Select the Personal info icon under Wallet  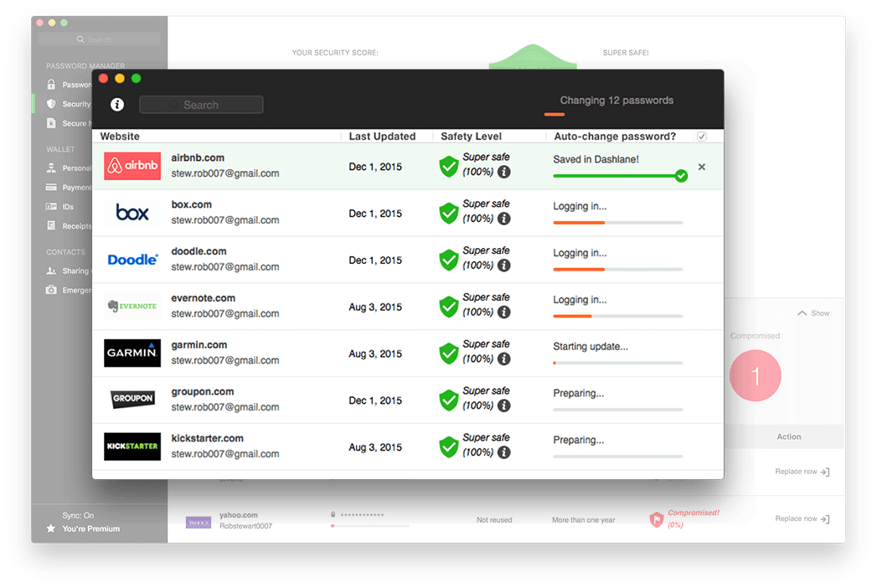pos(51,168)
